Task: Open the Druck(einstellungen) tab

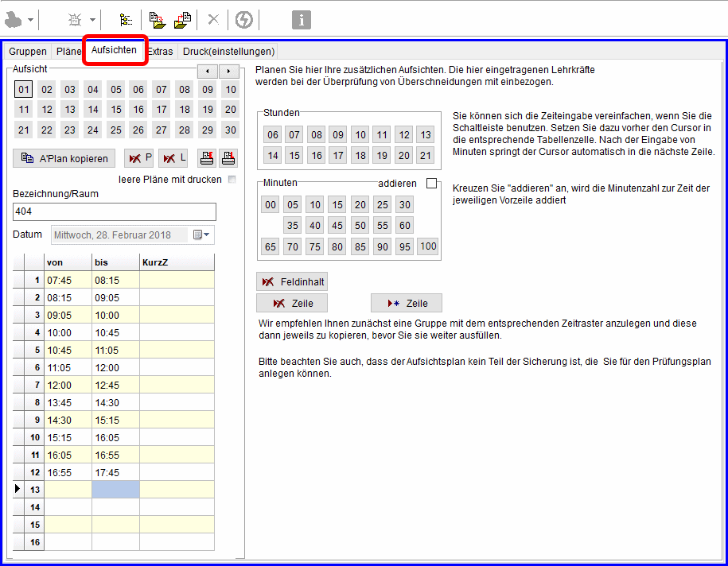Action: click(x=228, y=52)
